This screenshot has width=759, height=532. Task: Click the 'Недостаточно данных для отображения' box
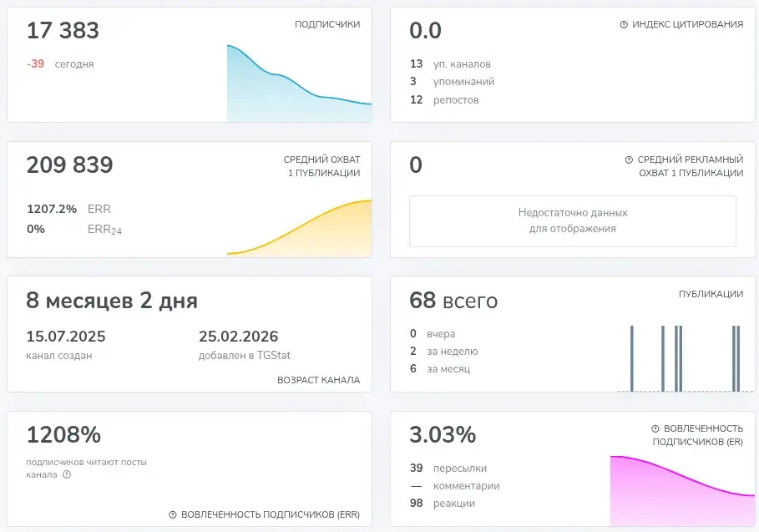(573, 221)
